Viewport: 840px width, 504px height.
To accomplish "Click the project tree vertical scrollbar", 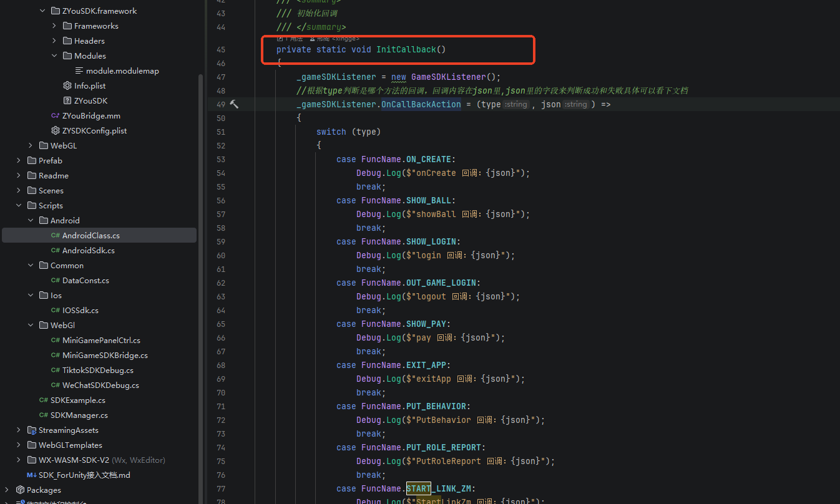I will pyautogui.click(x=200, y=250).
